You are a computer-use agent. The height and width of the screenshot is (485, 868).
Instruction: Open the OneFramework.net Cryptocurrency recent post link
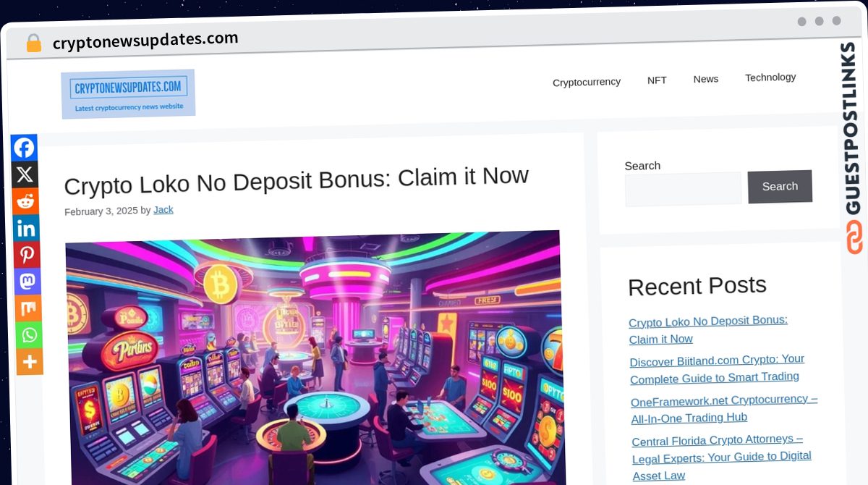[724, 408]
